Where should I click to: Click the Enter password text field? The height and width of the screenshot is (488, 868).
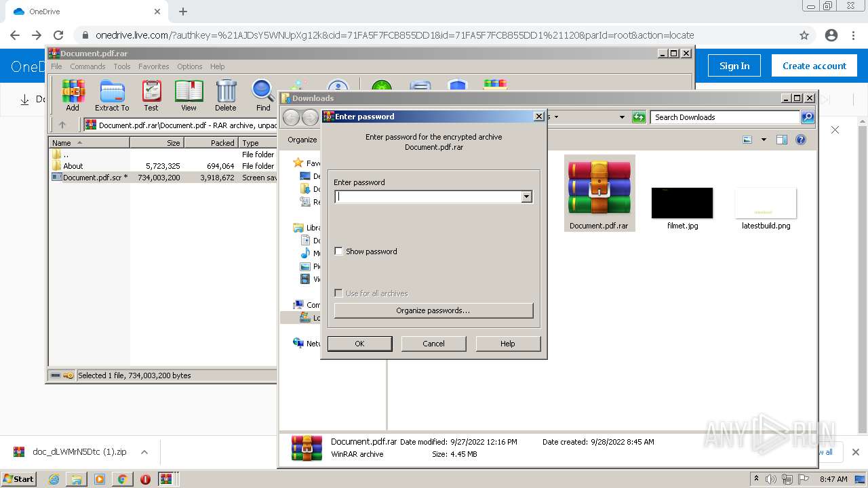(428, 197)
